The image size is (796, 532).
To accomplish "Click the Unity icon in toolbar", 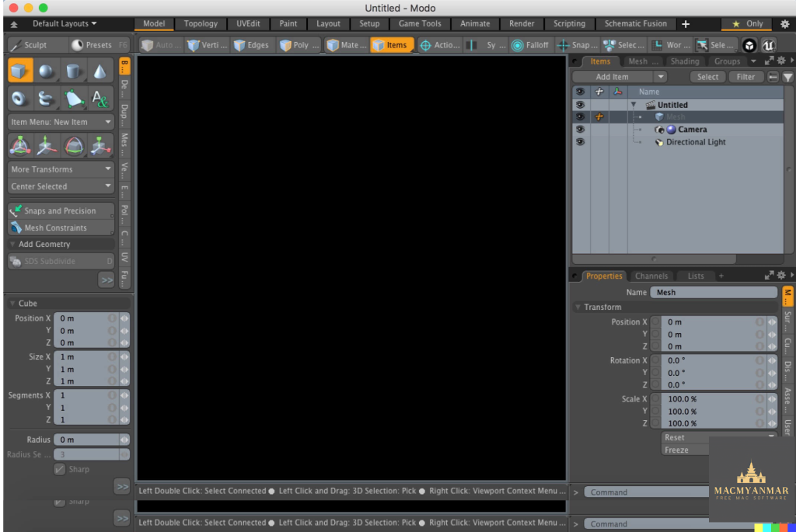I will 750,45.
